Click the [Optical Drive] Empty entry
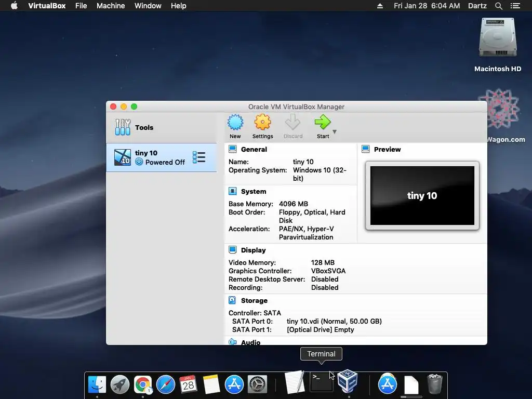Image resolution: width=532 pixels, height=399 pixels. click(x=320, y=330)
